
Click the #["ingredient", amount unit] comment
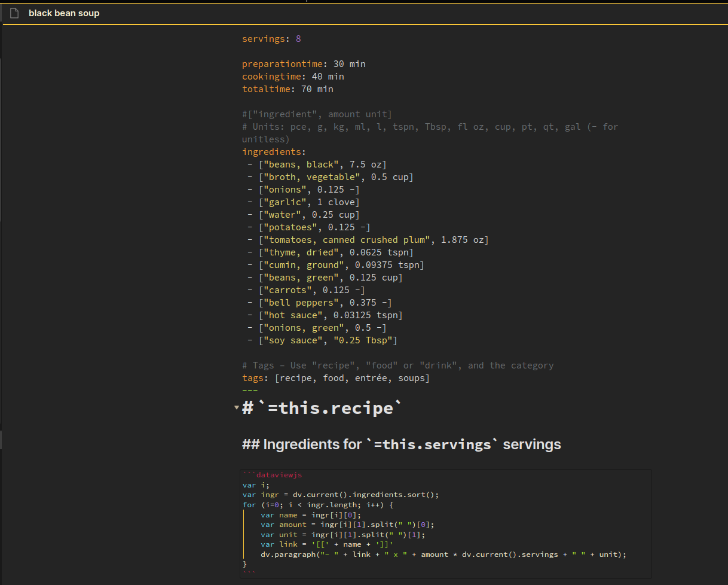(x=317, y=114)
